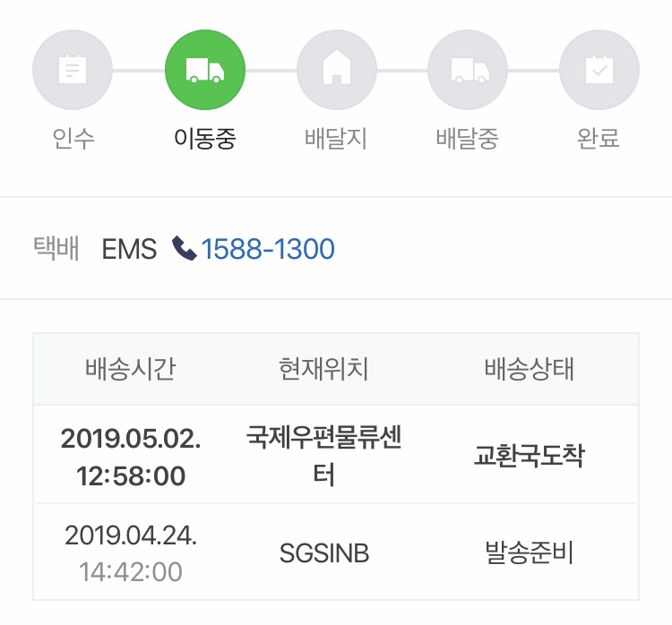Click the 교환국도착 status cell
This screenshot has width=672, height=625.
(530, 456)
